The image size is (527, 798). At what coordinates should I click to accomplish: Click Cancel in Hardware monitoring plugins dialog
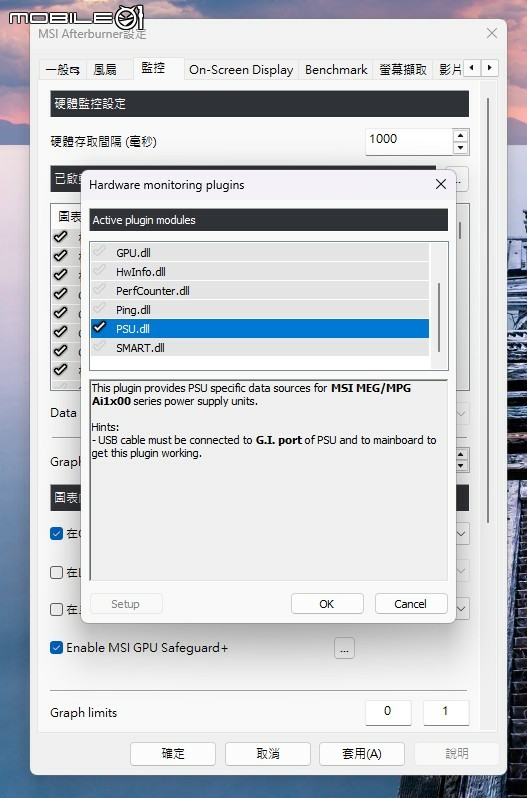click(411, 604)
